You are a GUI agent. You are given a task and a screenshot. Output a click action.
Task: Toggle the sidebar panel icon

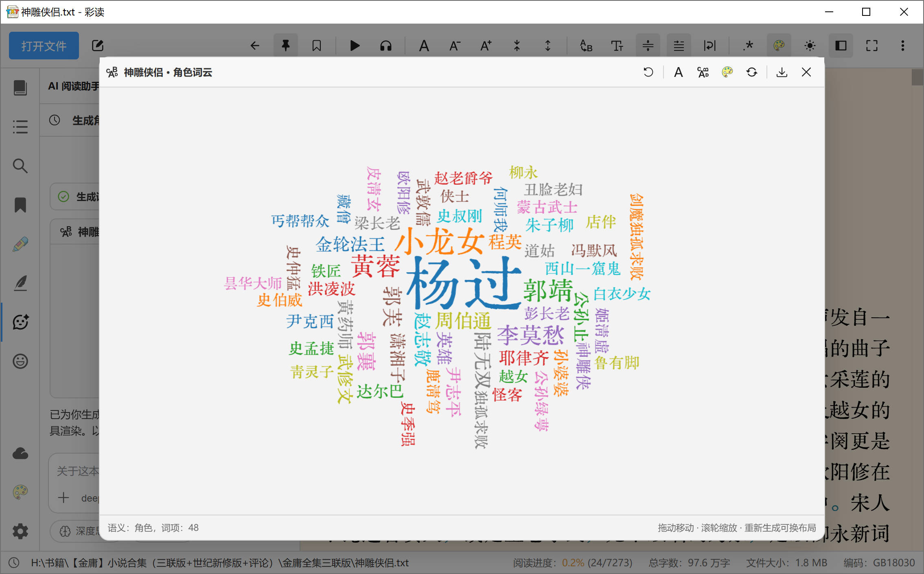(841, 46)
